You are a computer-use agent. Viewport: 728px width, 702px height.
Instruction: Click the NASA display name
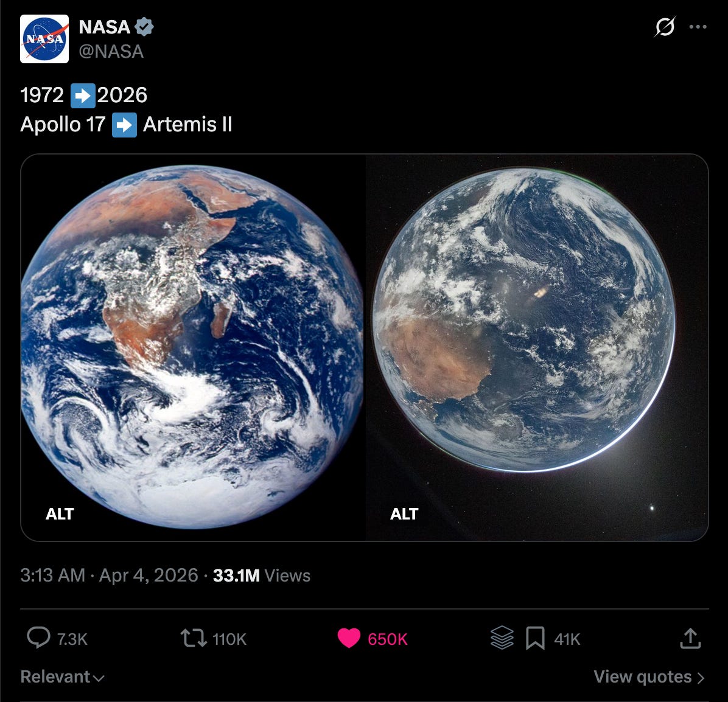[x=105, y=27]
